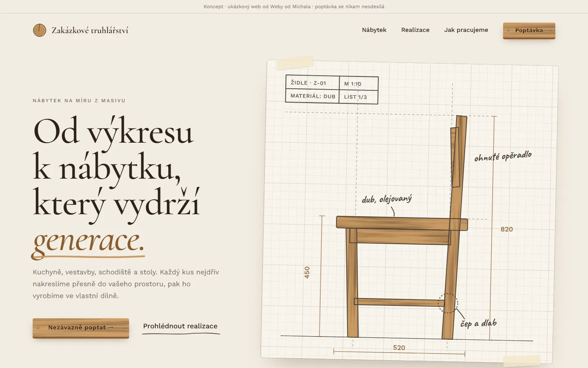
Task: Click the Nezávazně poptat button
Action: pyautogui.click(x=81, y=328)
